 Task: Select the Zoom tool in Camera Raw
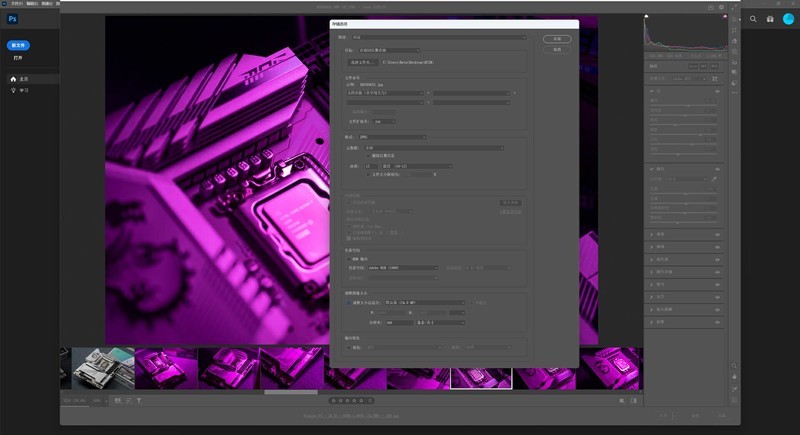pos(734,366)
